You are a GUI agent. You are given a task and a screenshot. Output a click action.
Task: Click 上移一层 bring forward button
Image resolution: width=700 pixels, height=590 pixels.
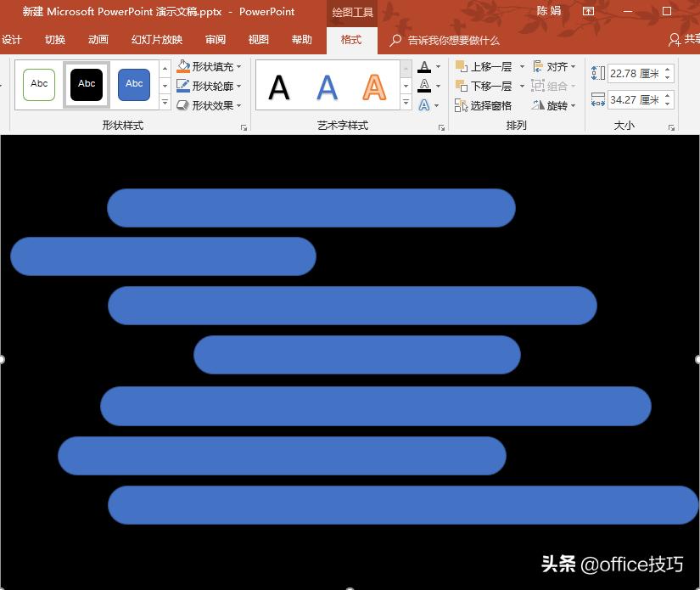[484, 66]
